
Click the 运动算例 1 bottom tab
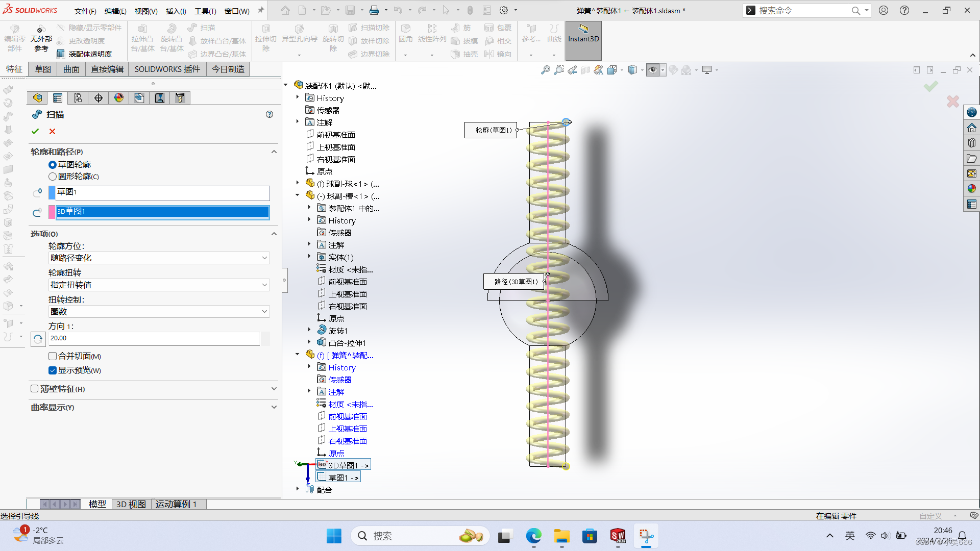pos(176,504)
